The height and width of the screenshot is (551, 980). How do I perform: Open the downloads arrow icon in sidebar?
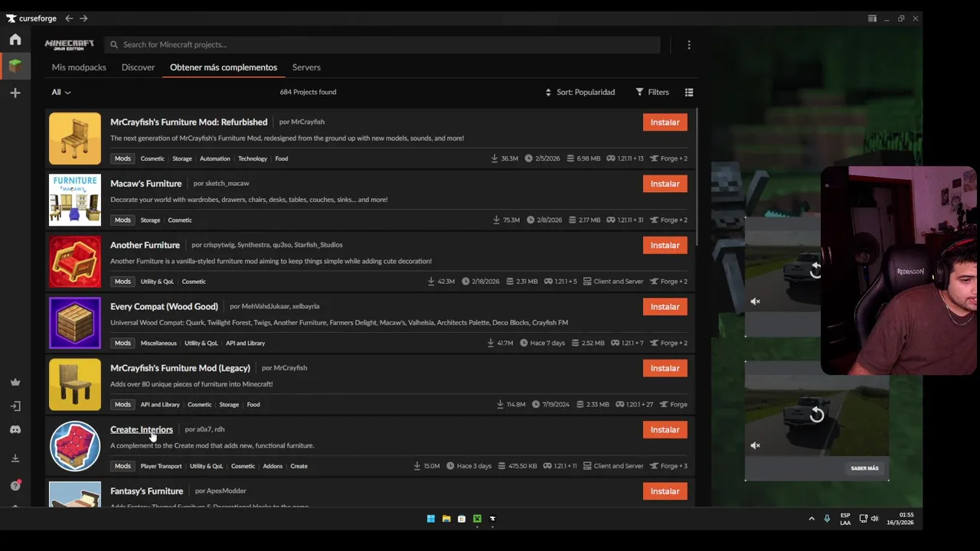15,458
